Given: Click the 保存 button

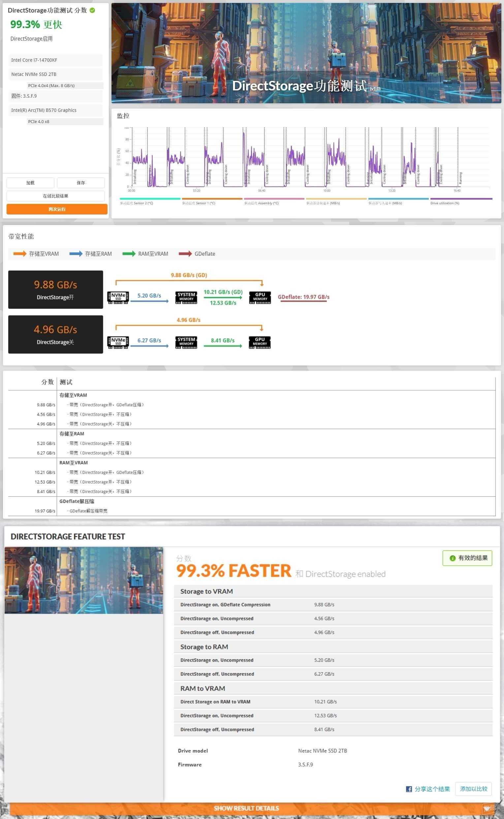Looking at the screenshot, I should tap(81, 183).
